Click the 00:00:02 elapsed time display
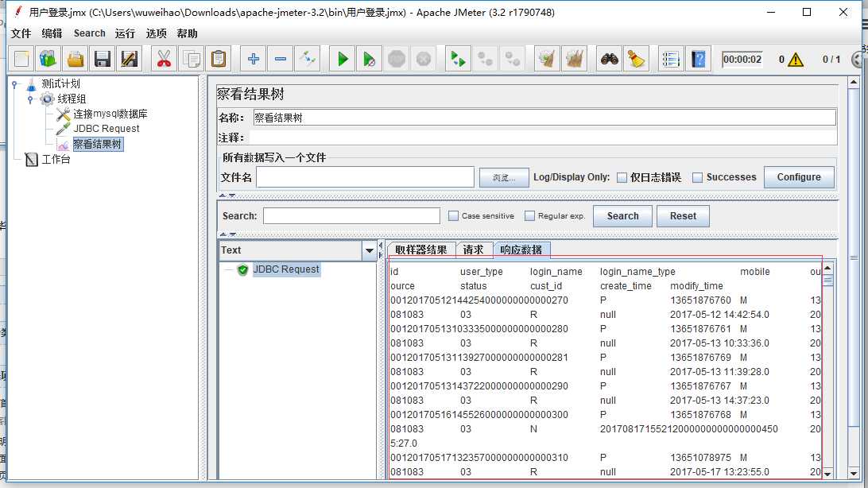Screen dimensions: 868x488 pyautogui.click(x=742, y=59)
